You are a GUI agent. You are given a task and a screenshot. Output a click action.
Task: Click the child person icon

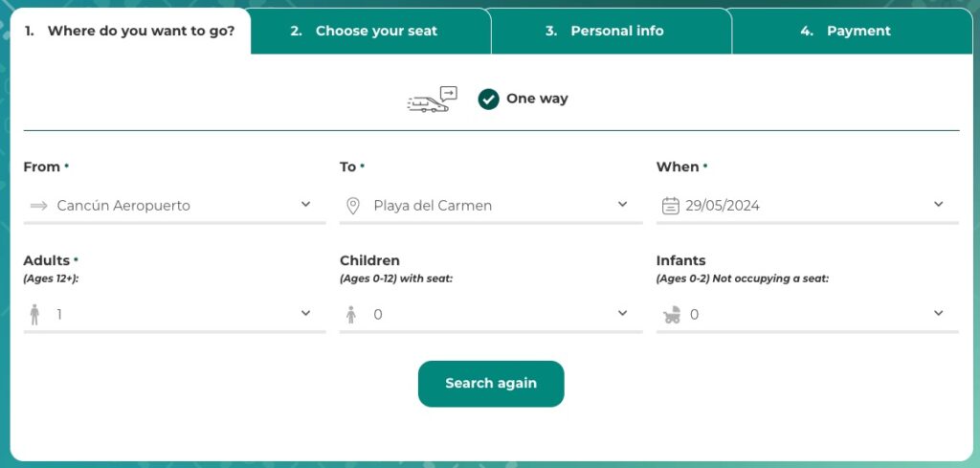(351, 314)
